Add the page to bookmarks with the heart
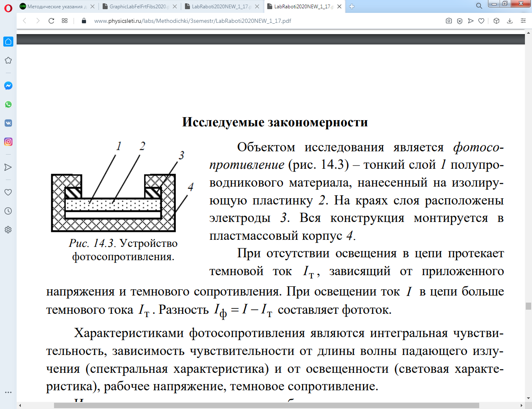532x409 pixels. click(481, 21)
